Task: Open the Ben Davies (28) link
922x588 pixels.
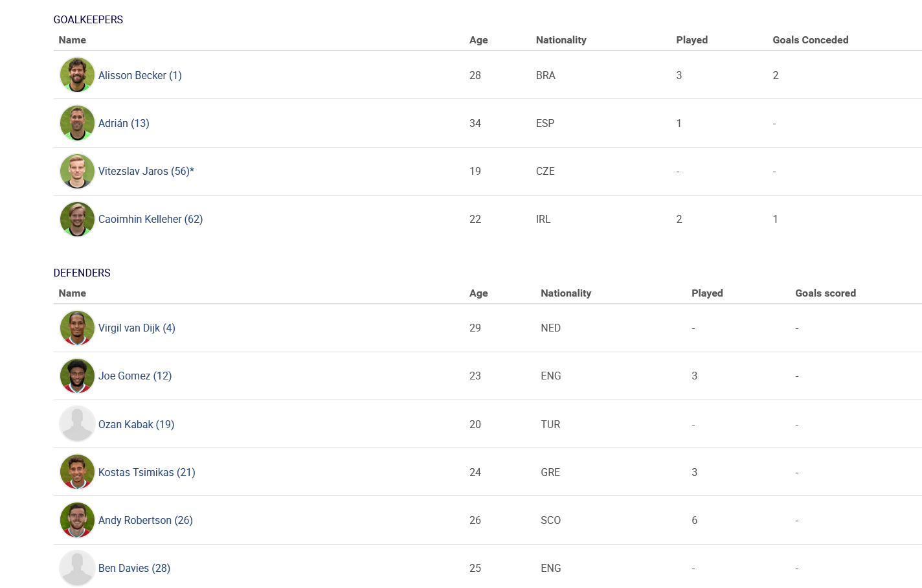Action: [134, 568]
